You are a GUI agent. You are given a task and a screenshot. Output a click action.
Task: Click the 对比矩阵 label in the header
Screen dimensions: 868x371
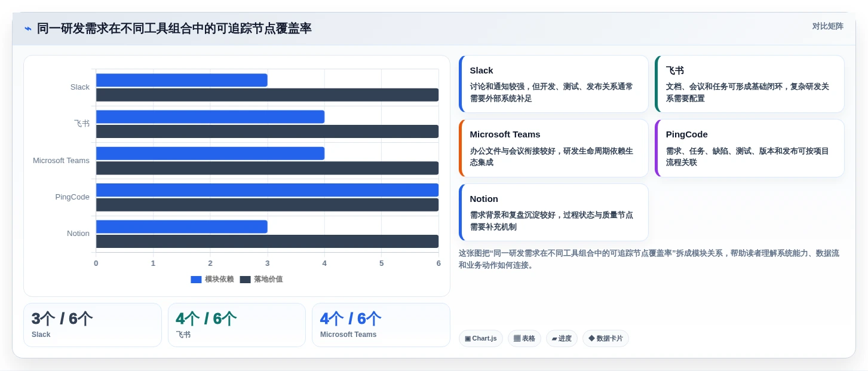(x=827, y=26)
